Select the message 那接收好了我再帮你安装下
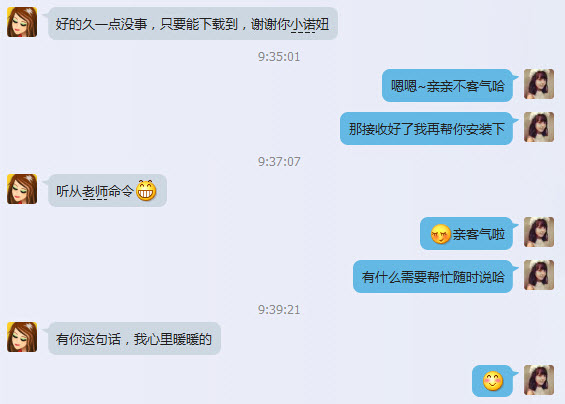565x404 pixels. [426, 129]
